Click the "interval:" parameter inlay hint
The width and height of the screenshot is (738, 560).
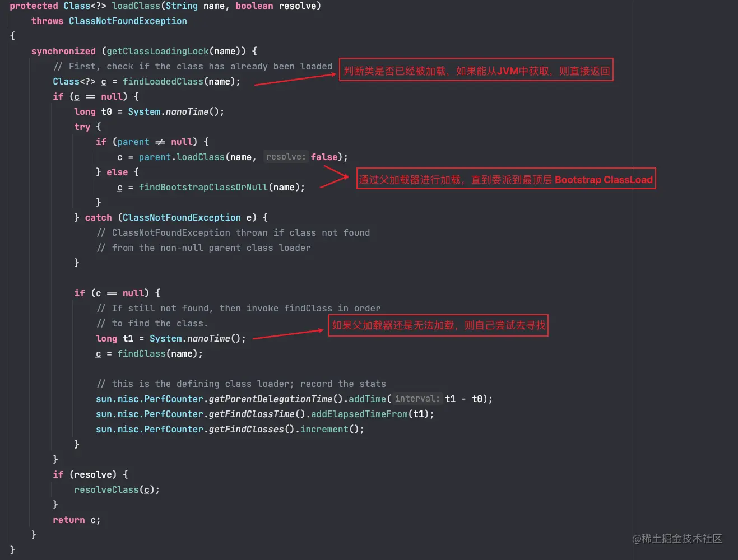click(417, 399)
